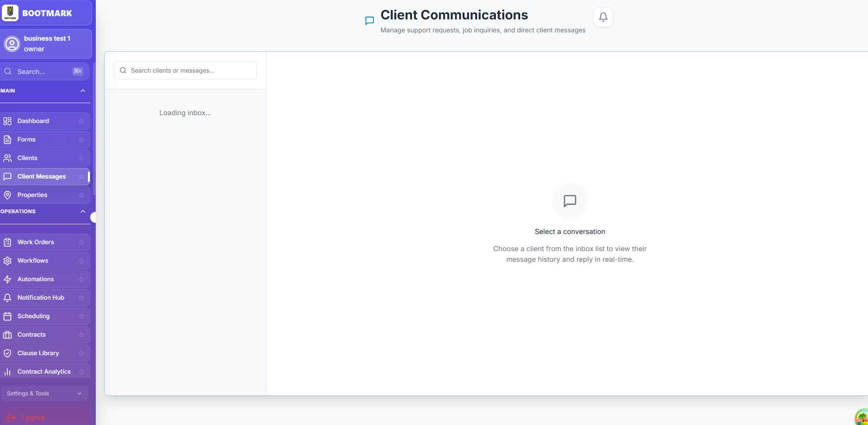This screenshot has height=425, width=868.
Task: Open the Workflows page
Action: tap(45, 261)
